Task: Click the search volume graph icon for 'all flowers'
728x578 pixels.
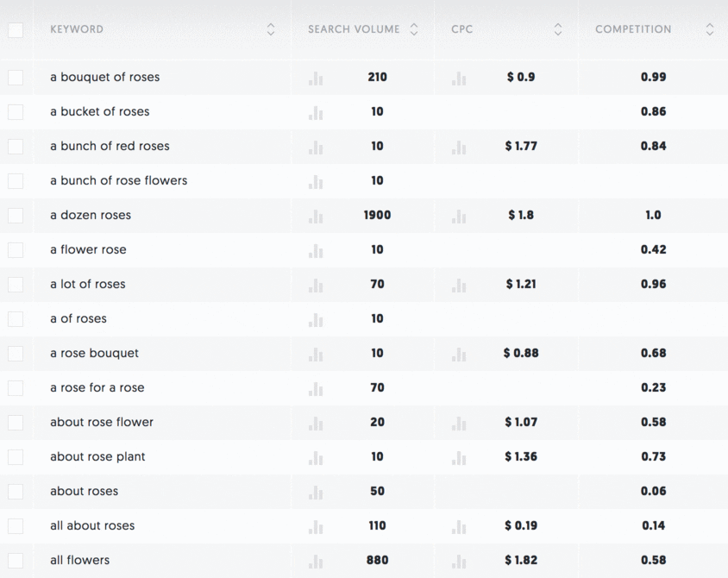Action: coord(316,560)
